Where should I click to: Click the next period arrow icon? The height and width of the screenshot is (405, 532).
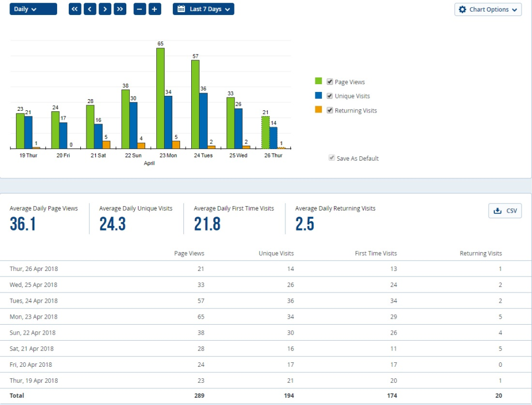pos(105,9)
